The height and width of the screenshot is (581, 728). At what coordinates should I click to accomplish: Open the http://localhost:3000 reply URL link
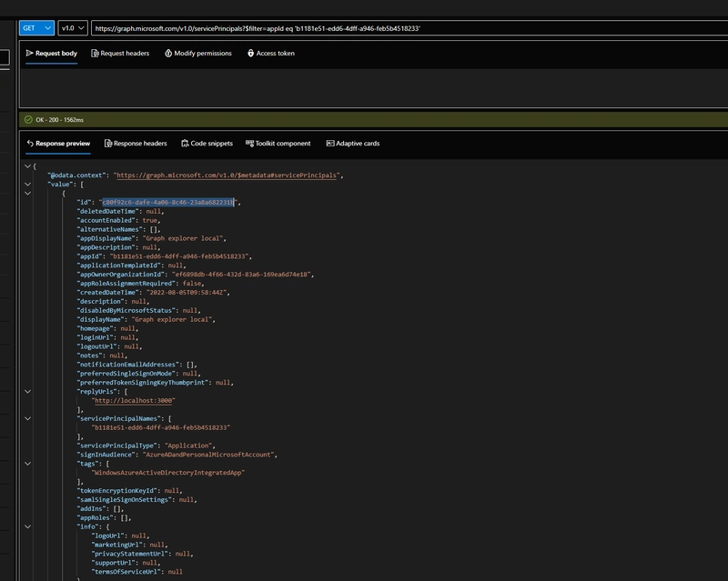pyautogui.click(x=134, y=400)
